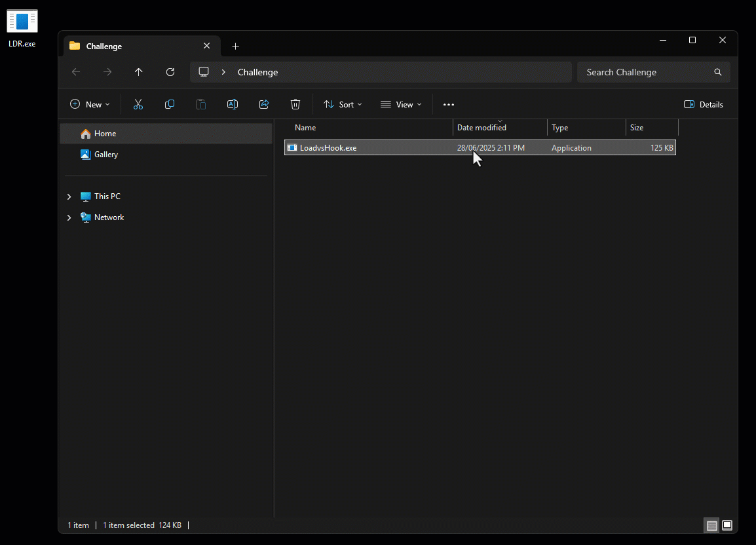Click '1 item selected 124 KB' status text

point(142,525)
